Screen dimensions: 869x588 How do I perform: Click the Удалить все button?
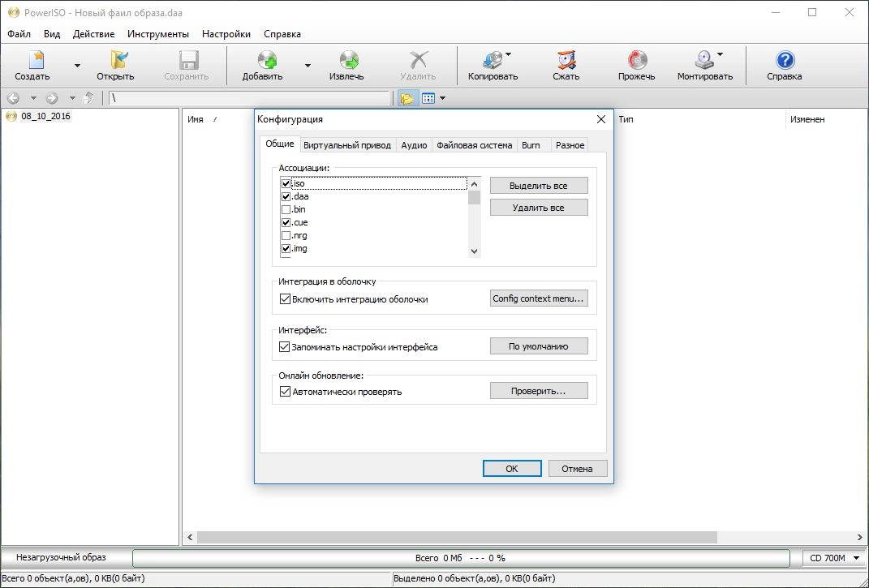539,208
